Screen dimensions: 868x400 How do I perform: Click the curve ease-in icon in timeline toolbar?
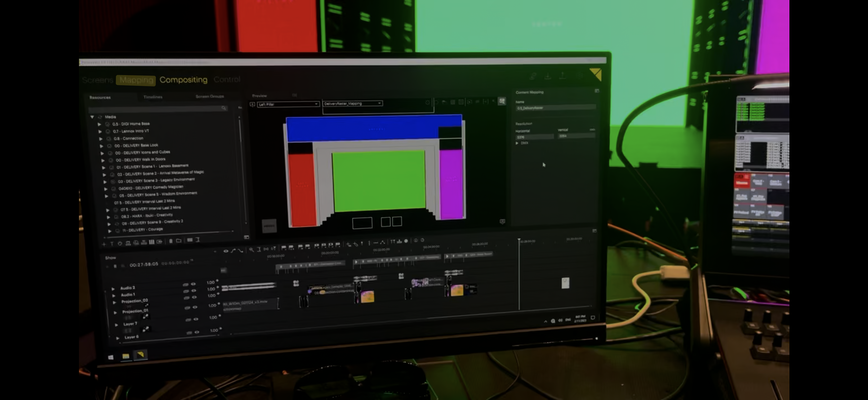[x=233, y=251]
